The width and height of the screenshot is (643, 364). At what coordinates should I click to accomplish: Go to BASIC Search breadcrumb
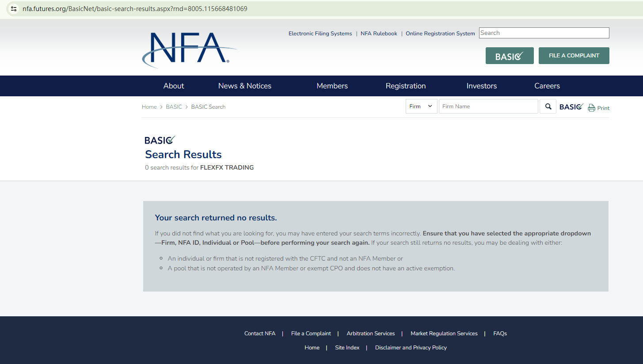pos(208,107)
